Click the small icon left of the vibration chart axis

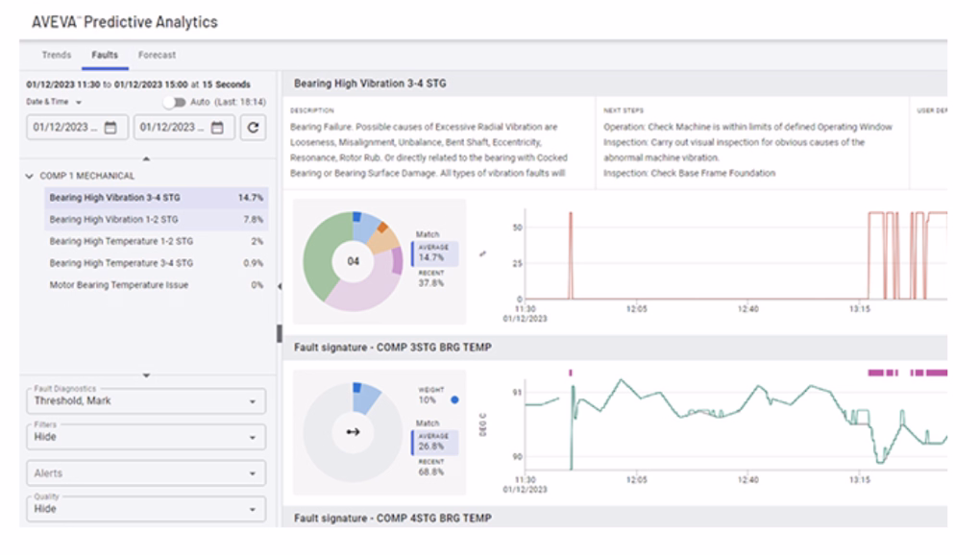pyautogui.click(x=482, y=254)
